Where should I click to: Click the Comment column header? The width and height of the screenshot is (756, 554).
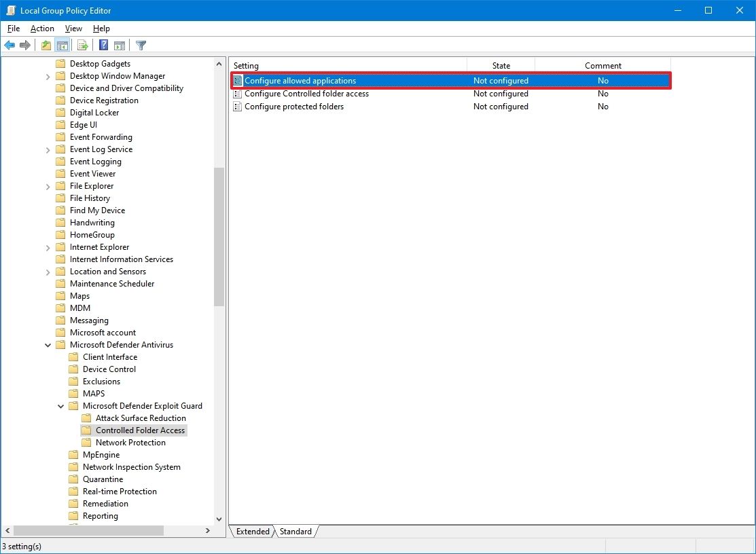pyautogui.click(x=602, y=65)
